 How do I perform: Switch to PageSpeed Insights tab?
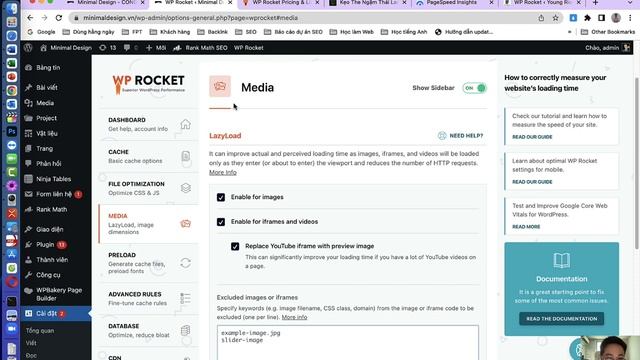pos(451,3)
